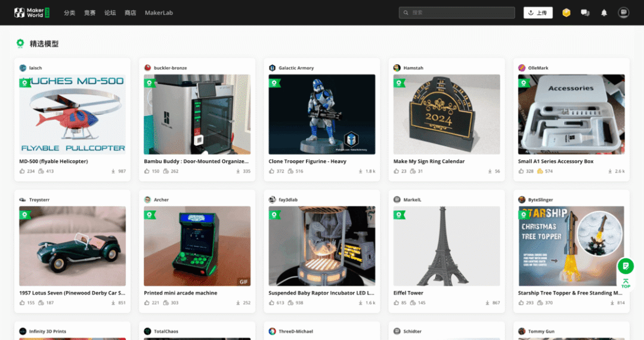Open the Starship Tree Topper title
The image size is (644, 340).
(570, 293)
